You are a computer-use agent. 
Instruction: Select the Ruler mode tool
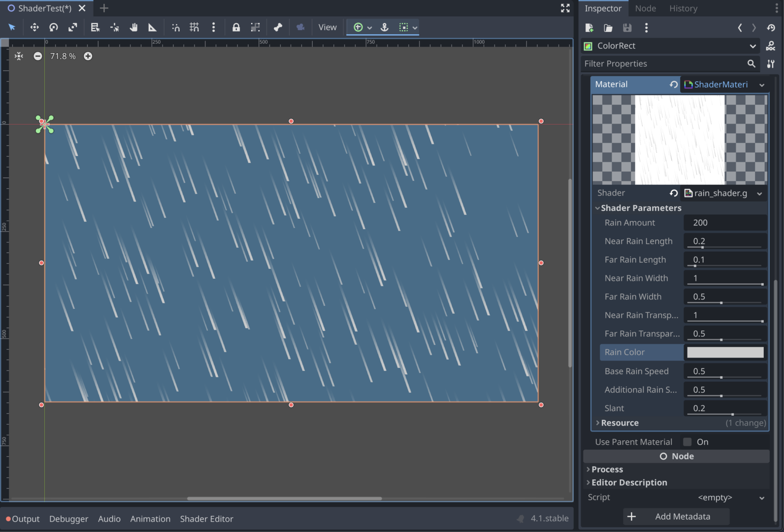click(x=153, y=28)
